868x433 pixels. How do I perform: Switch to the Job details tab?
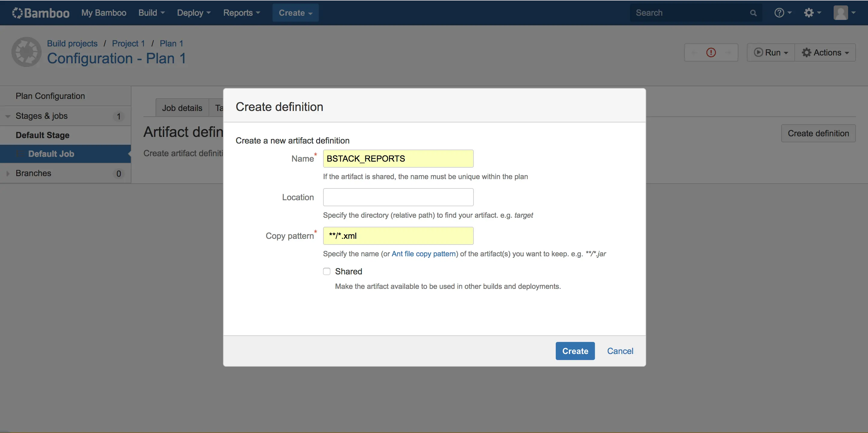click(182, 108)
